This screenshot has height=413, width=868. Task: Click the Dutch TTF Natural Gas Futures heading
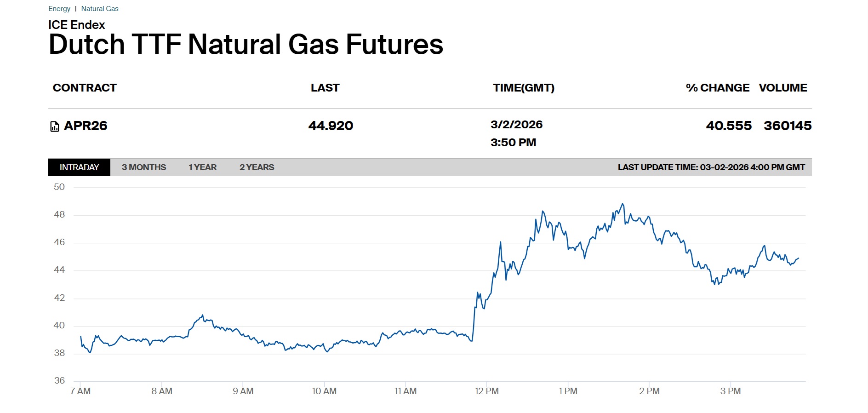tap(246, 45)
